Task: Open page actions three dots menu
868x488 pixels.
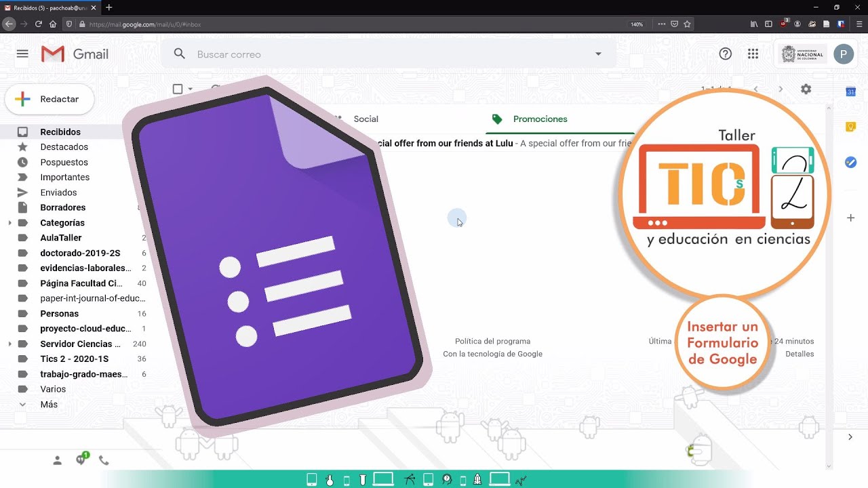Action: pos(661,24)
